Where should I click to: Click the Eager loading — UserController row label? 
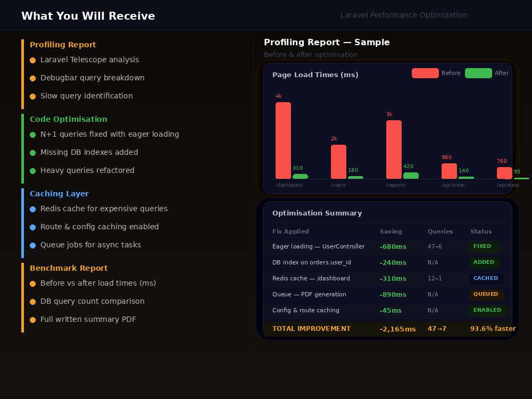pos(318,246)
